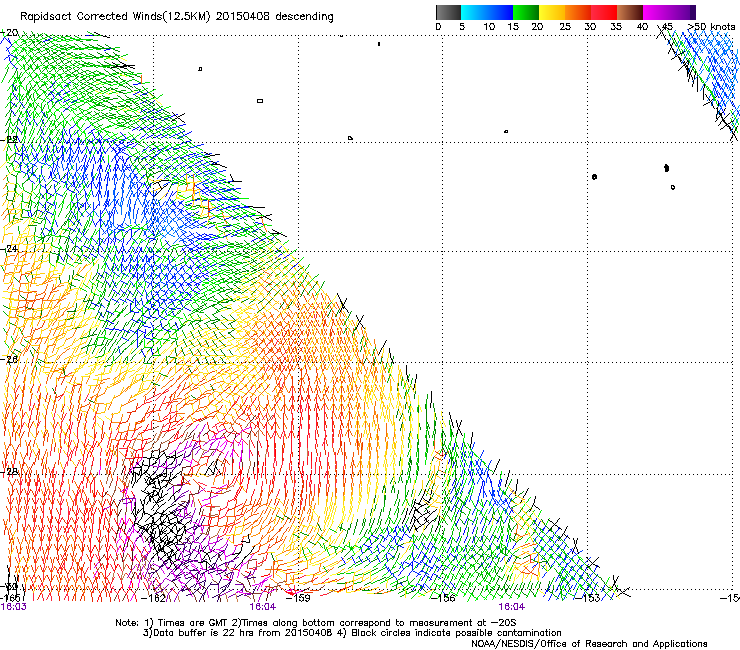Image resolution: width=740 pixels, height=650 pixels.
Task: Click the '-156' longitude label
Action: (x=443, y=598)
